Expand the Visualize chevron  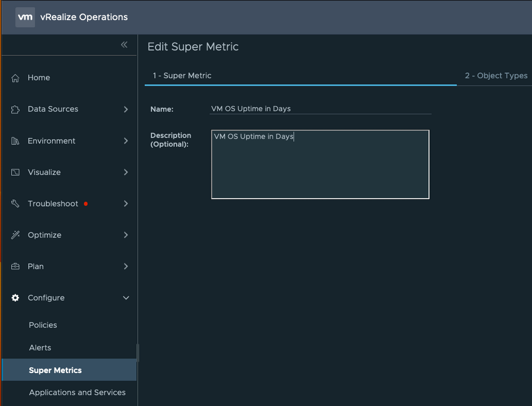coord(126,172)
